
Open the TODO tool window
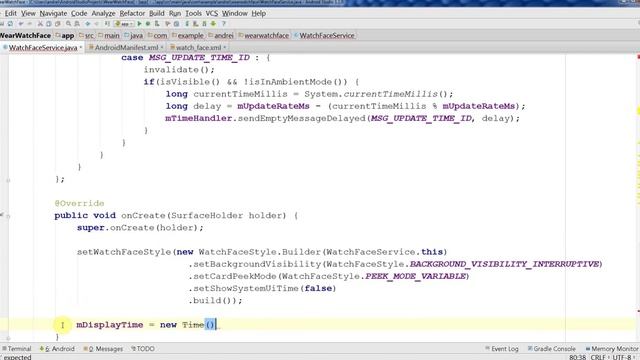point(143,349)
